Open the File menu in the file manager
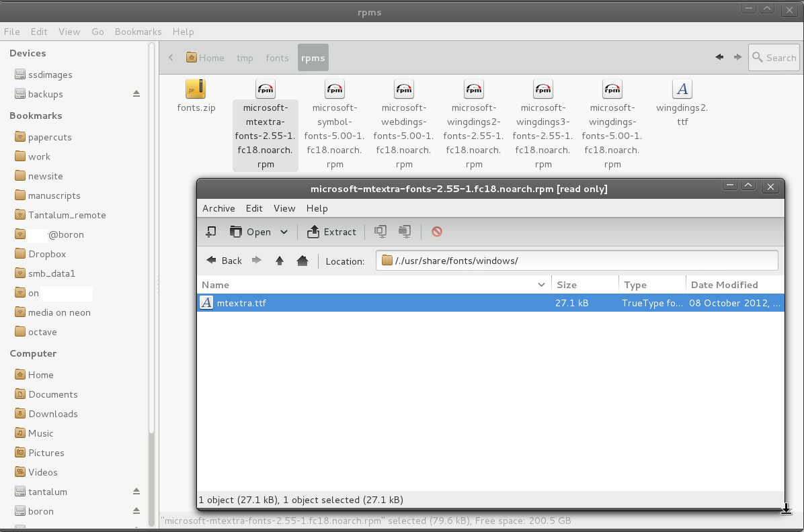This screenshot has height=532, width=804. [x=12, y=32]
